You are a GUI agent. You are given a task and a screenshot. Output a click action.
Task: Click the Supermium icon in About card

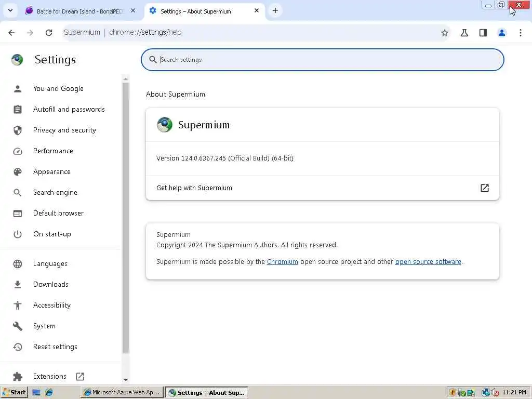[165, 125]
